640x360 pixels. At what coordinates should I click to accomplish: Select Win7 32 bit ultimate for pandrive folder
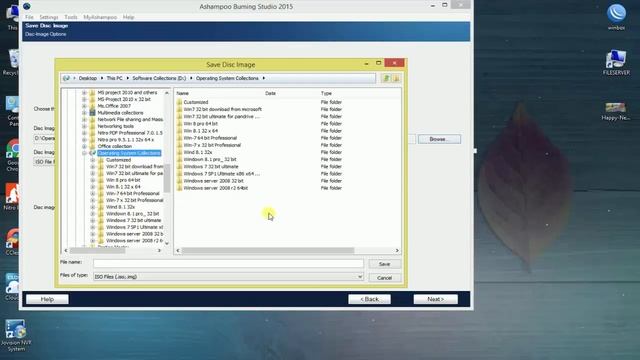(221, 116)
